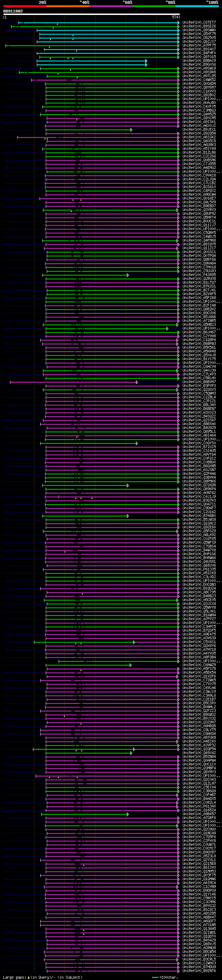This screenshot has height=980, width=222.
Task: Select hit UniRef100_A6U8K3
Action: (199, 145)
